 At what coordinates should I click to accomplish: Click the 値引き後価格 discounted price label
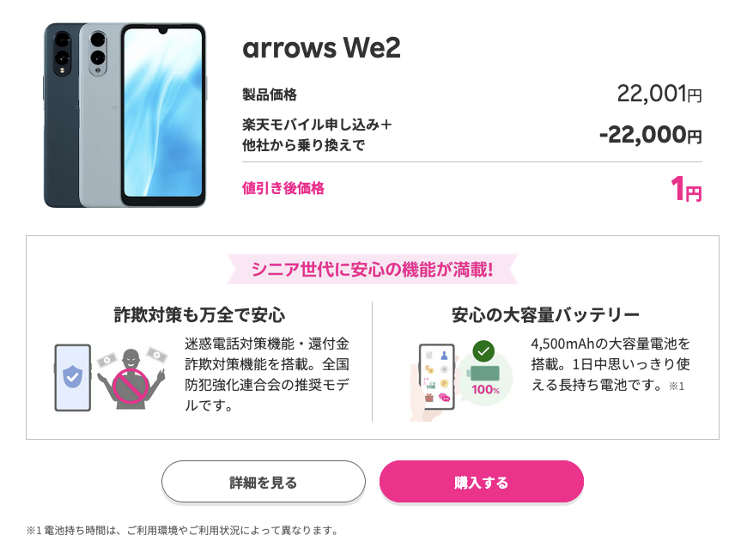pos(283,188)
